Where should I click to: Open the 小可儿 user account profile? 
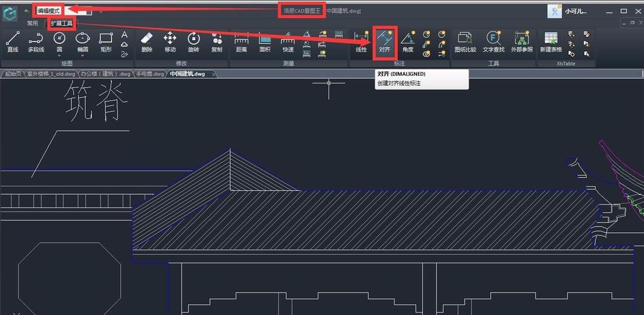pos(567,11)
